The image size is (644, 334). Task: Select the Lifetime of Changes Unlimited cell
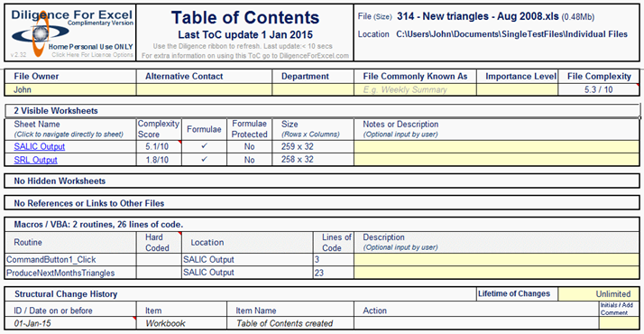click(598, 293)
